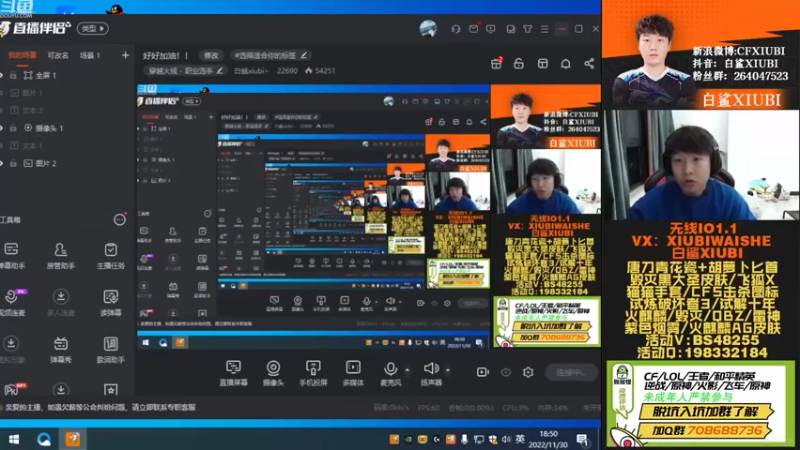The height and width of the screenshot is (450, 800).
Task: Open the hamburger main menu
Action: click(544, 29)
